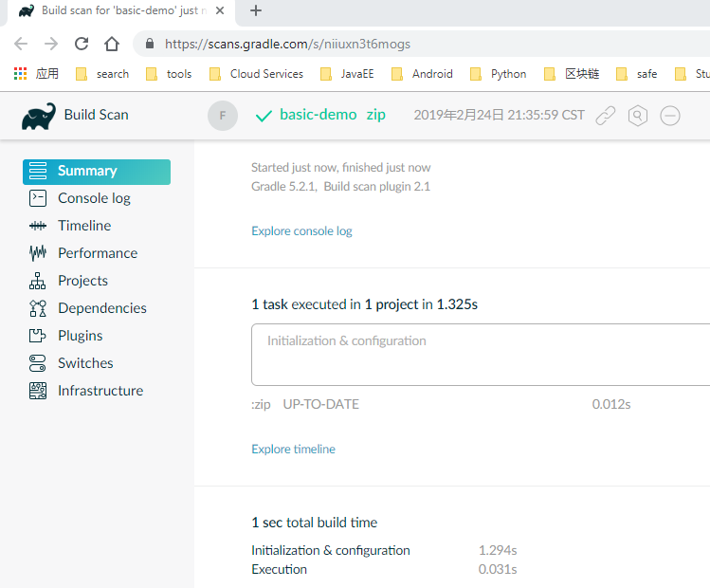This screenshot has height=588, width=710.
Task: Open the safe bookmarks folder
Action: pos(637,74)
